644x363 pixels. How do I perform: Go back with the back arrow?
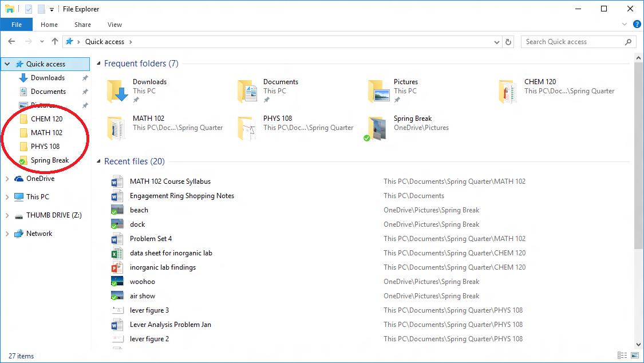11,41
